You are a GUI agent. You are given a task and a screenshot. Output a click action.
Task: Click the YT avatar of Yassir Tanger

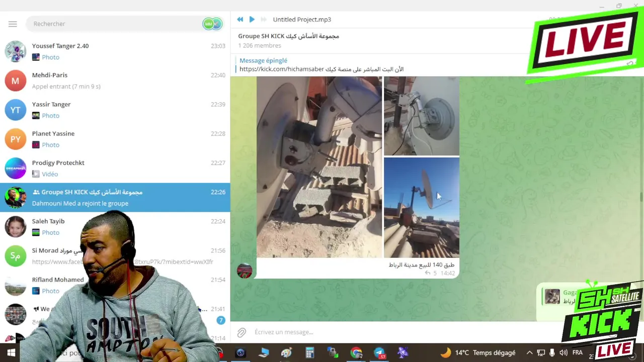[16, 110]
